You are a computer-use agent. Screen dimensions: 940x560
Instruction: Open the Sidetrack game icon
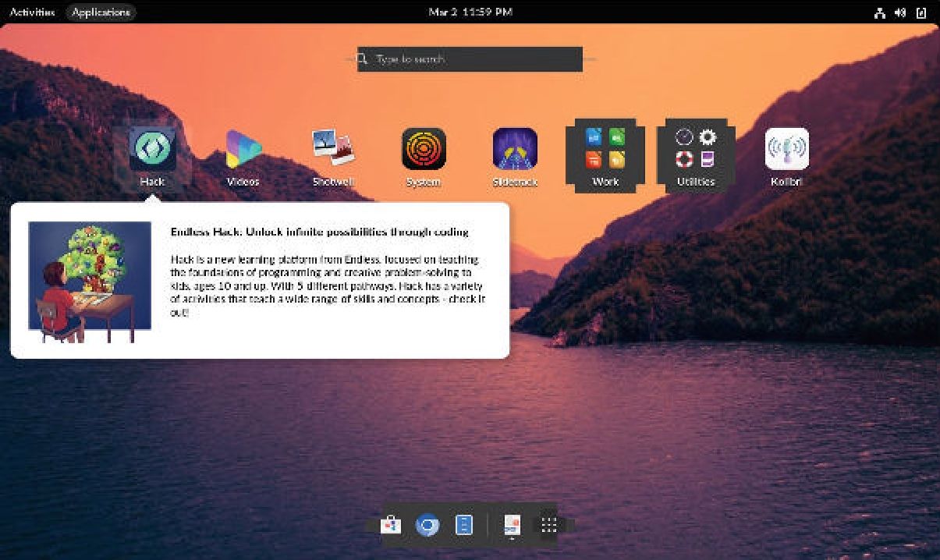coord(515,149)
